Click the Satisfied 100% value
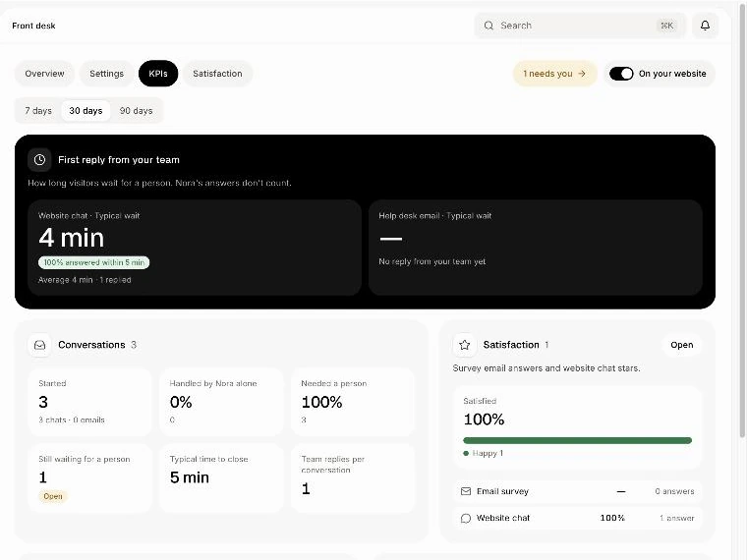 tap(484, 420)
